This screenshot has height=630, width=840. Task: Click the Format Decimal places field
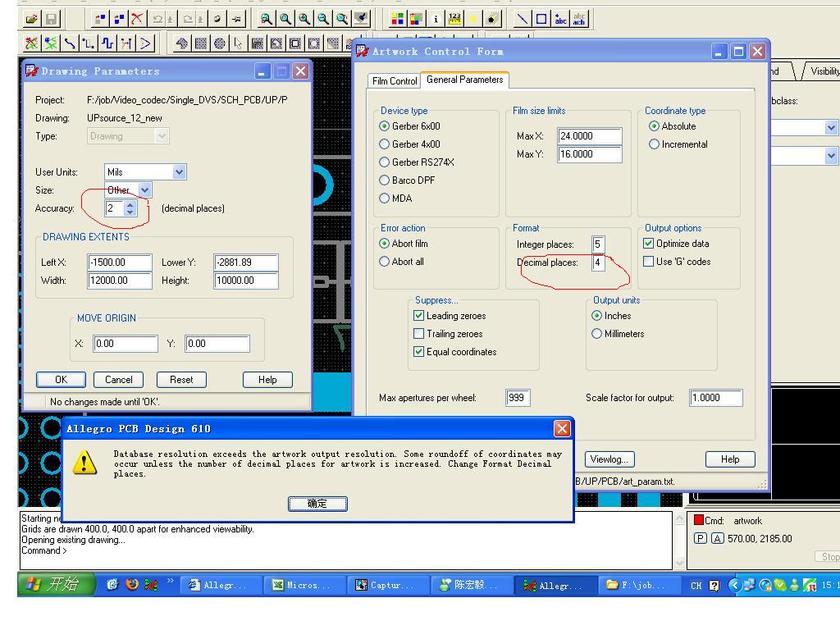point(598,262)
